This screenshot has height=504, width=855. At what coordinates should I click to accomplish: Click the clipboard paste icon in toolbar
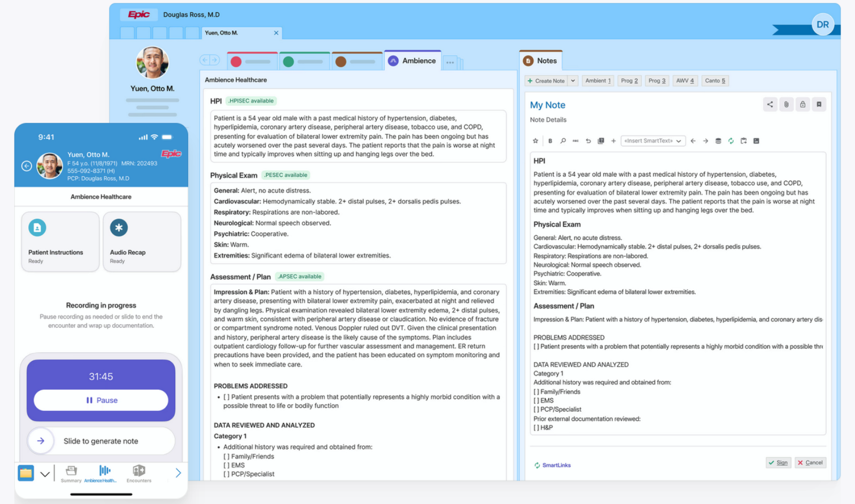pos(743,141)
